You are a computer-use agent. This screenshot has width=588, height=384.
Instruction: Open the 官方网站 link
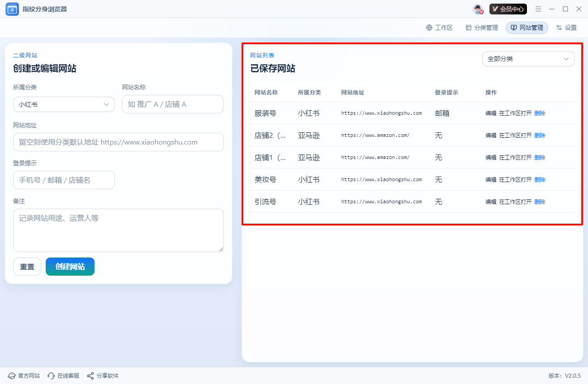click(x=24, y=376)
